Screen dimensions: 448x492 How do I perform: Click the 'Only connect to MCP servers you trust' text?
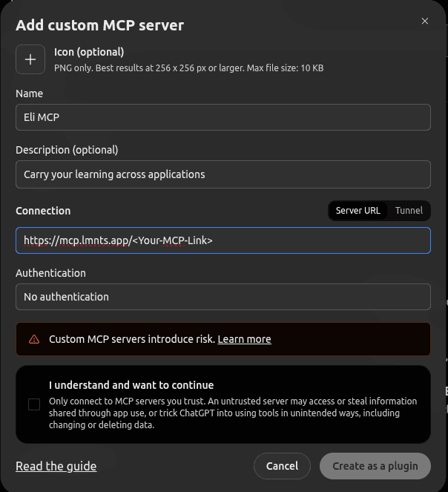[233, 413]
